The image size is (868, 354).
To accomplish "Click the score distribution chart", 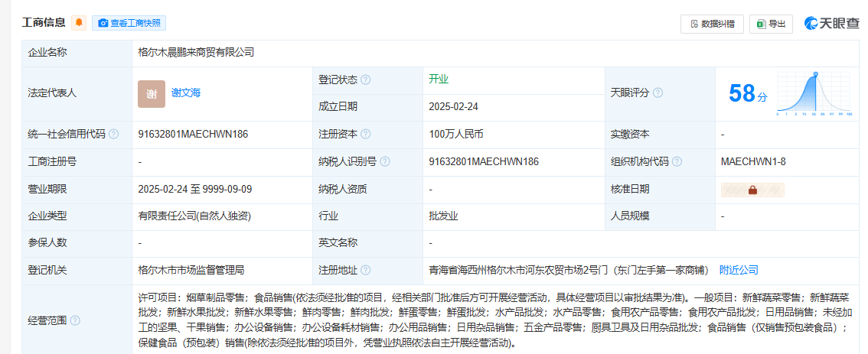I will click(x=814, y=93).
